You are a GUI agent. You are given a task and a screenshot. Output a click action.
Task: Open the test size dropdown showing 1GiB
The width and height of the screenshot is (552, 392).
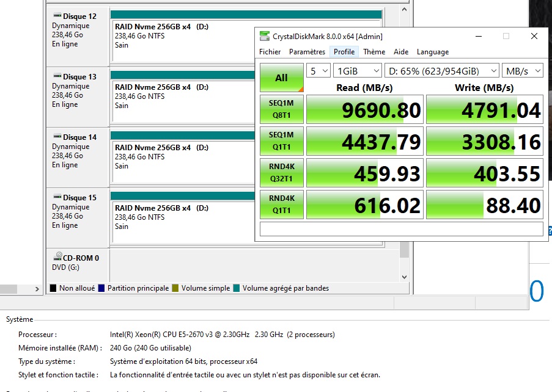point(358,71)
